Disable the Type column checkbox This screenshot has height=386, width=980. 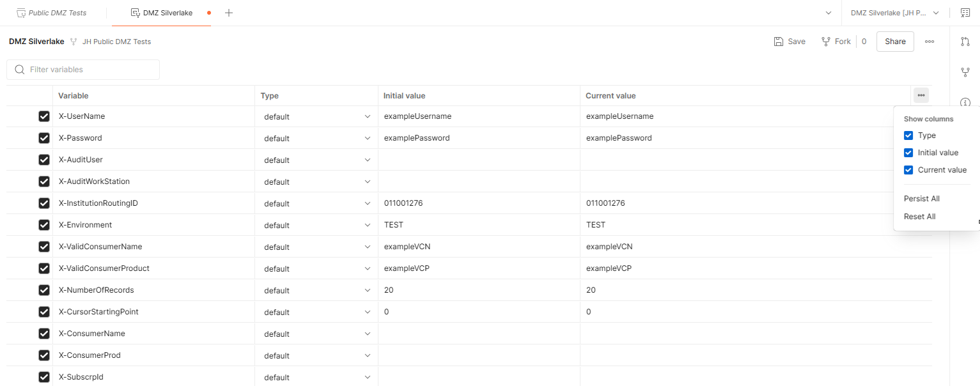pos(908,135)
